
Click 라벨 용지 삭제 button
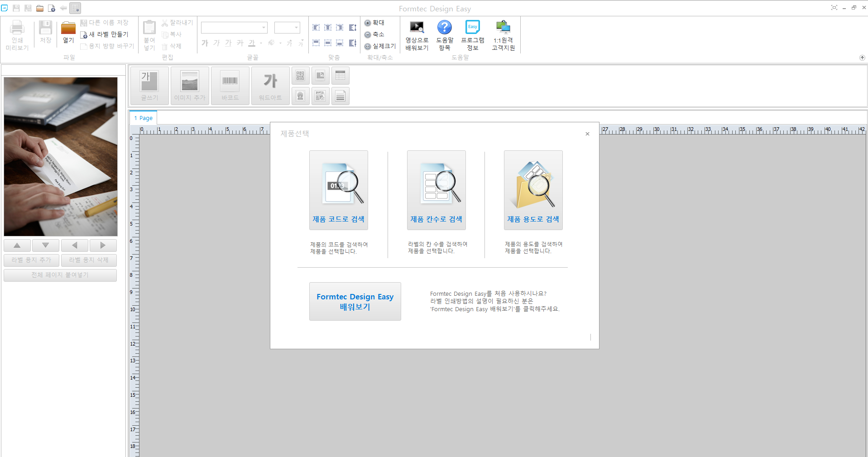coord(89,260)
